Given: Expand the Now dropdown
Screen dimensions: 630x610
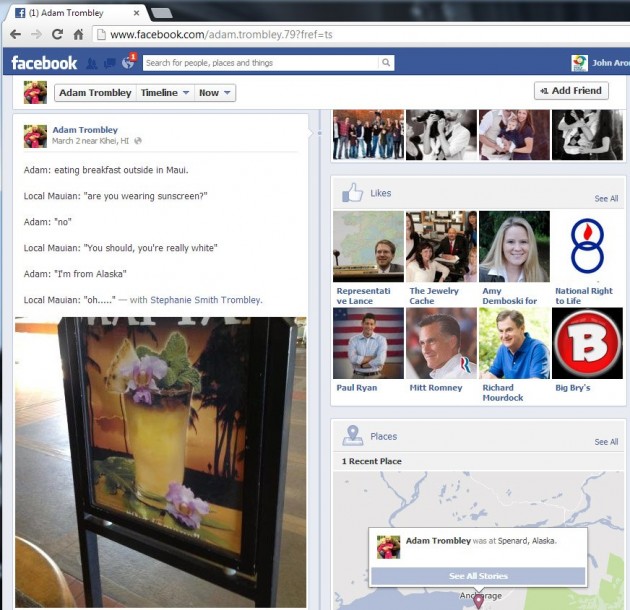Looking at the screenshot, I should 214,93.
